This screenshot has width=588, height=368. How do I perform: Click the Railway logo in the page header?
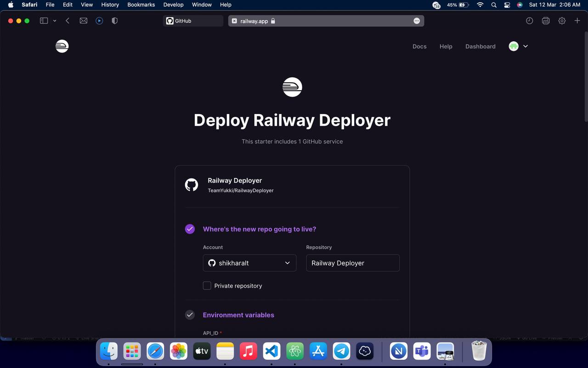tap(62, 46)
